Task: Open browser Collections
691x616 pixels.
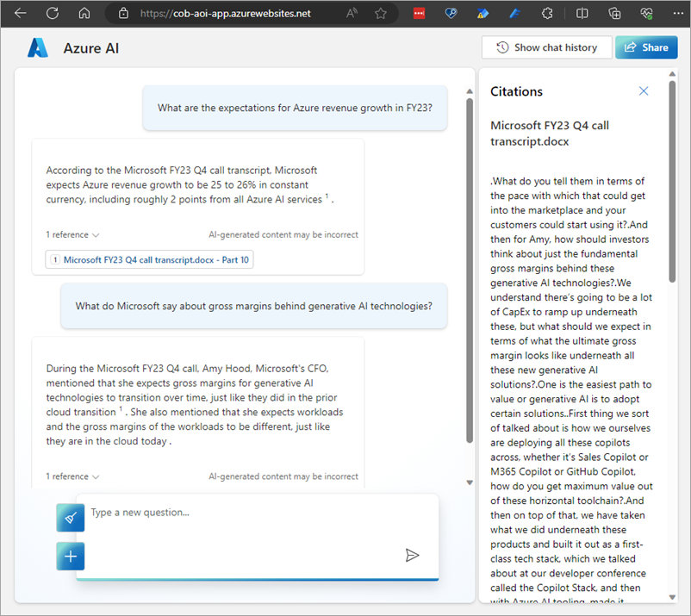Action: [614, 13]
